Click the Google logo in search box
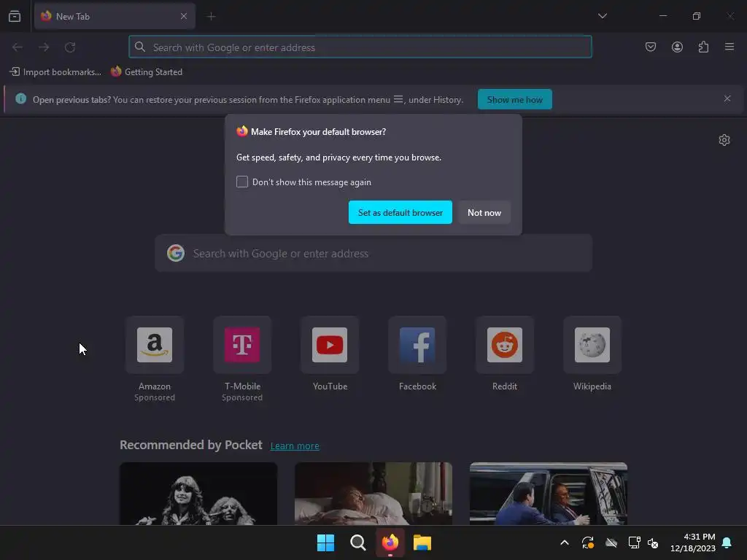 176,253
